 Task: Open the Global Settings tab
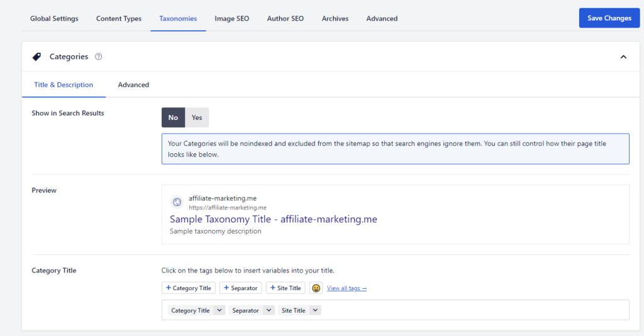click(54, 18)
